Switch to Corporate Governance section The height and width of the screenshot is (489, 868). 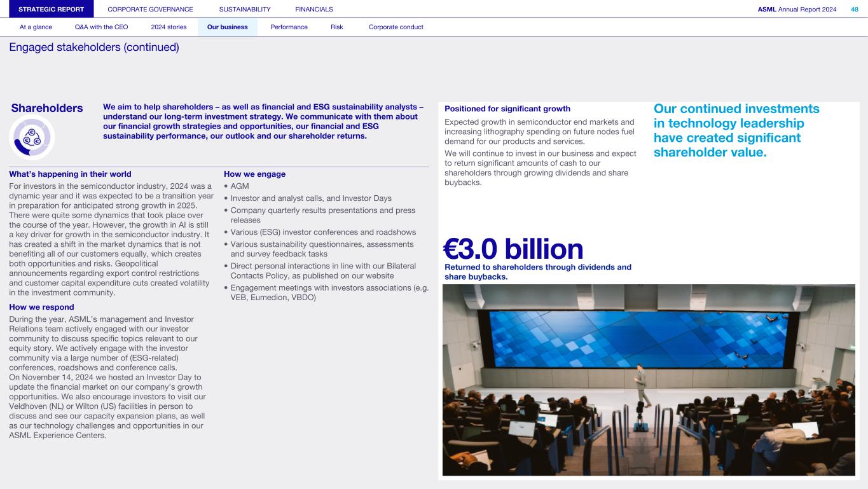150,9
